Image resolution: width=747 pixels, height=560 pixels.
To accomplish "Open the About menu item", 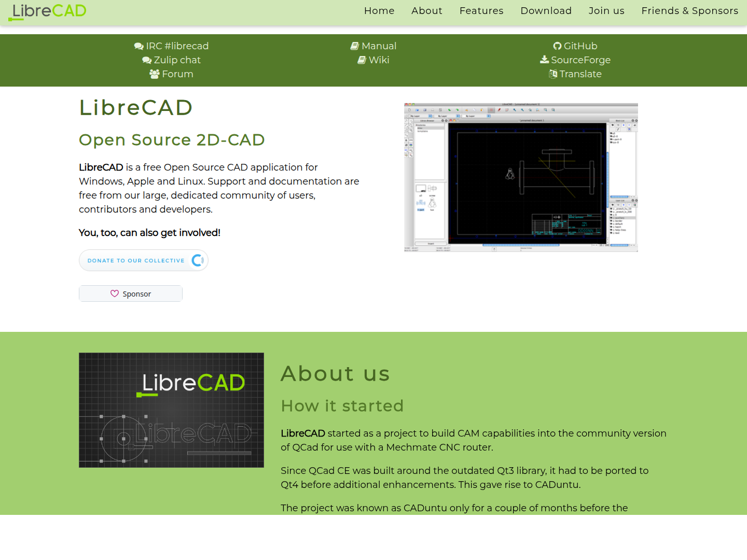I will (x=427, y=11).
